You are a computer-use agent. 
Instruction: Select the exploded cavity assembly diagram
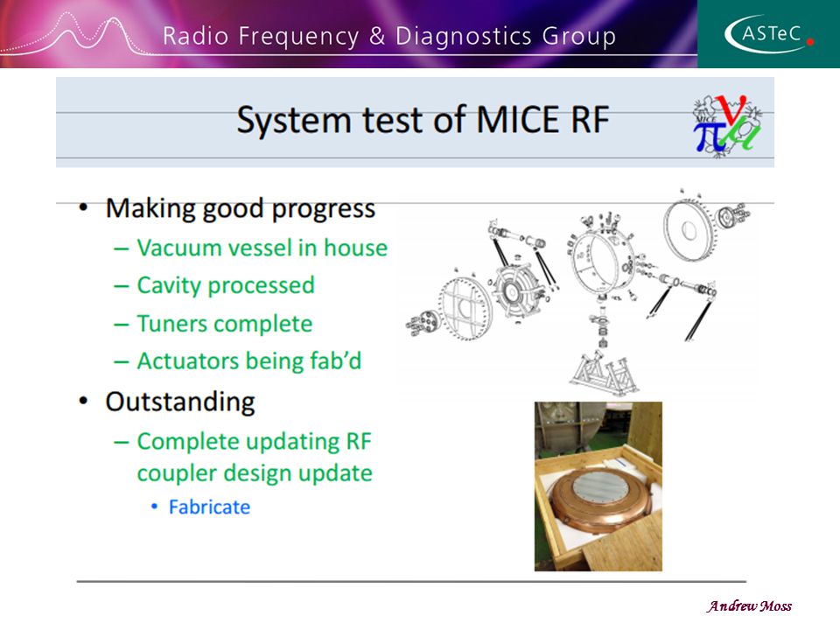pyautogui.click(x=578, y=290)
